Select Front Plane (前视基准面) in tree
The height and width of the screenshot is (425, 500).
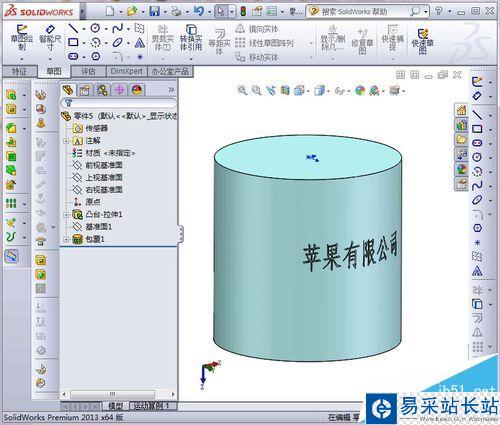tap(98, 165)
